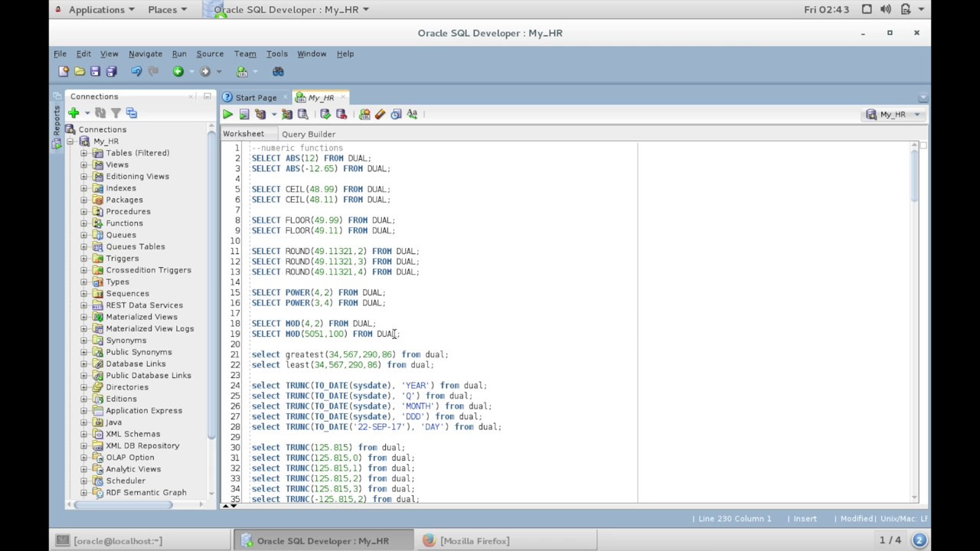Expand the Sequences tree node
The image size is (980, 551).
click(x=84, y=294)
